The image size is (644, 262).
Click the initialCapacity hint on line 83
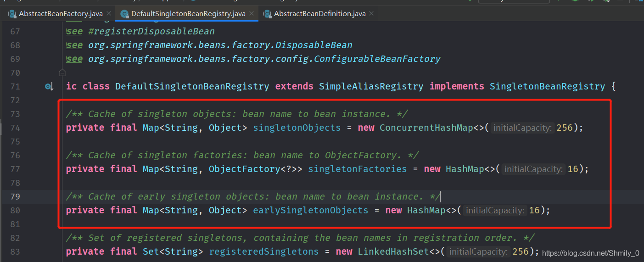pos(478,252)
